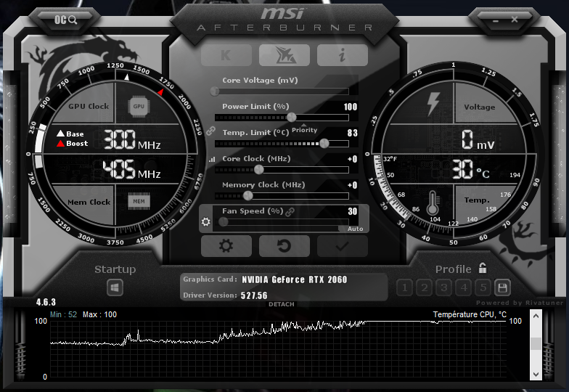Viewport: 569px width, 392px height.
Task: Select profile slot 5
Action: pos(483,287)
